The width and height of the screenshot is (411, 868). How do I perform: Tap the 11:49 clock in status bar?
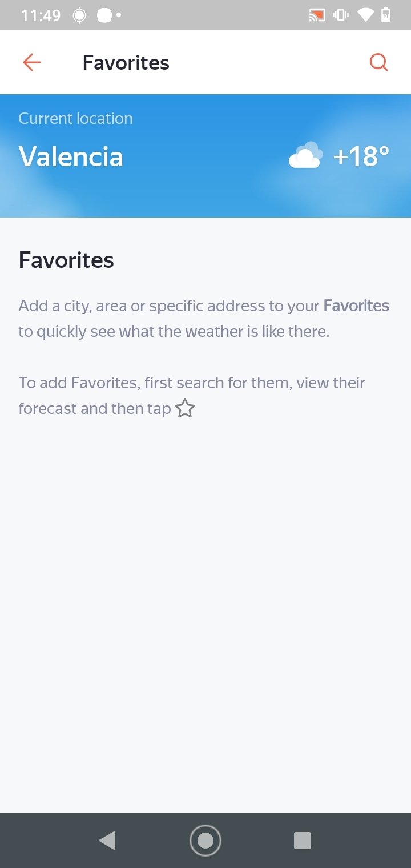pos(41,15)
